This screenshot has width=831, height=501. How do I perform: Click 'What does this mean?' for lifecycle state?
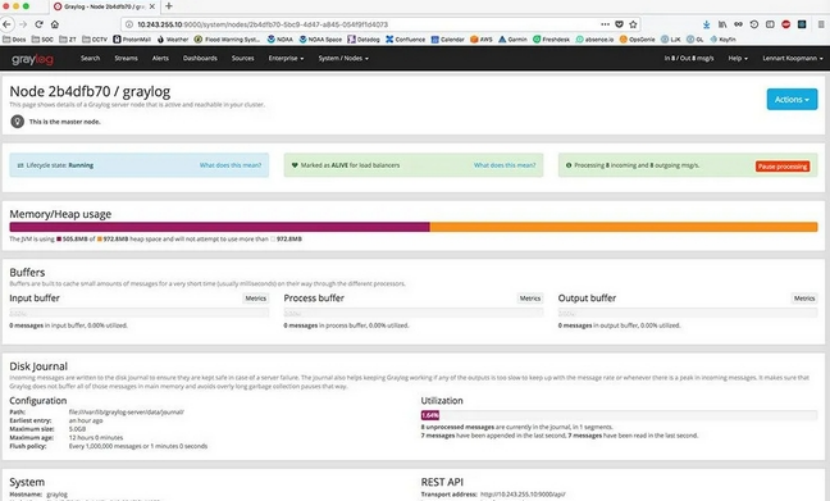(230, 165)
